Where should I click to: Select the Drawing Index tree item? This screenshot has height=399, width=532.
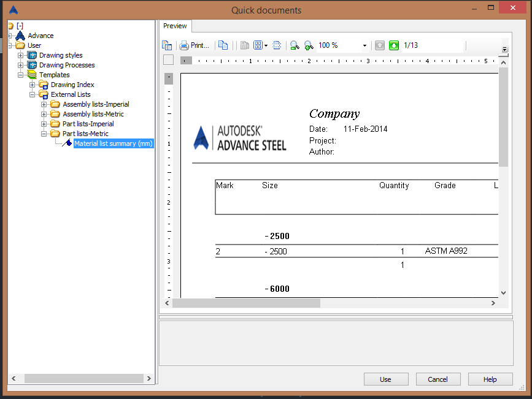point(72,85)
